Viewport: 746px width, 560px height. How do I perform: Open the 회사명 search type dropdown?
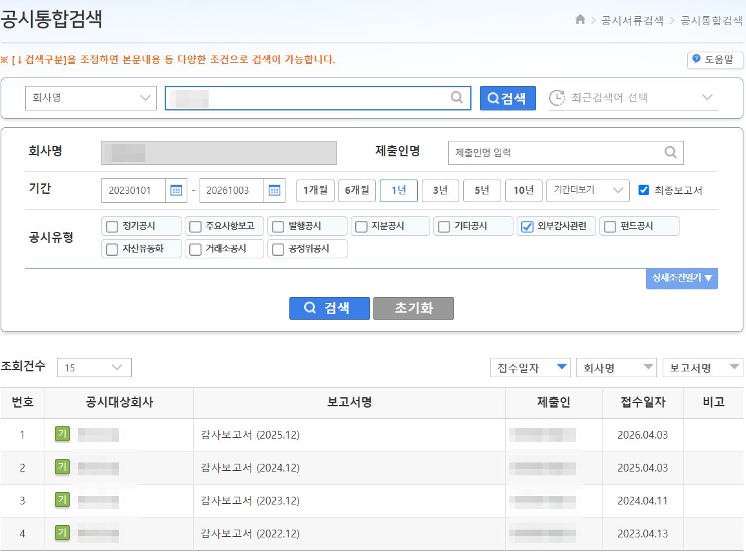pos(91,98)
